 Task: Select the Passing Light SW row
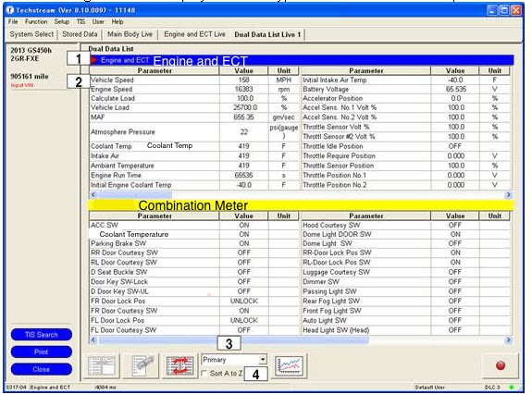pyautogui.click(x=406, y=291)
